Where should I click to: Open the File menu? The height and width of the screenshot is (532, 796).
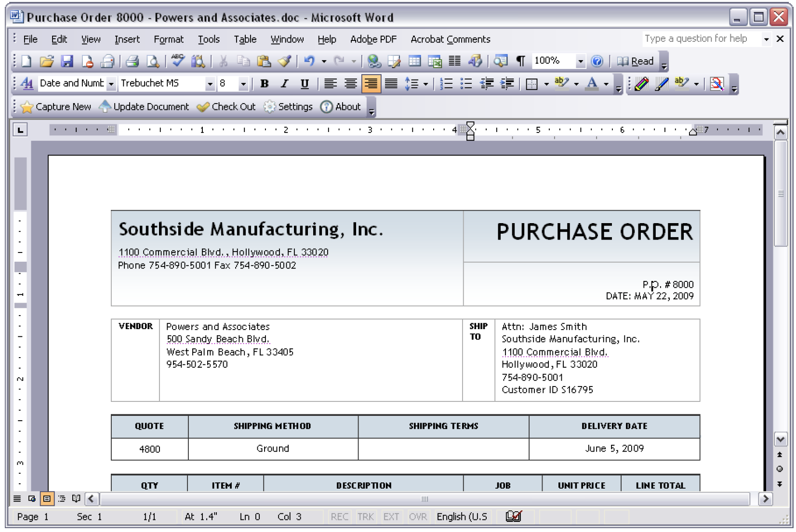pos(30,39)
